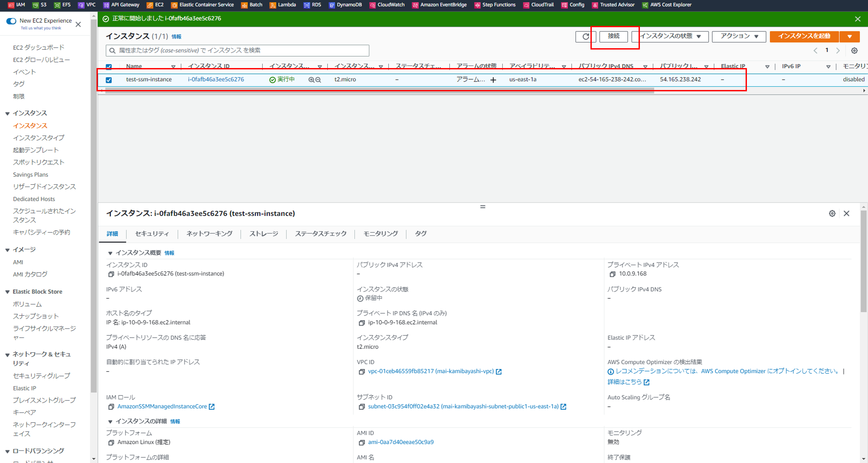Toggle New EC2 Experience switch

tap(11, 21)
